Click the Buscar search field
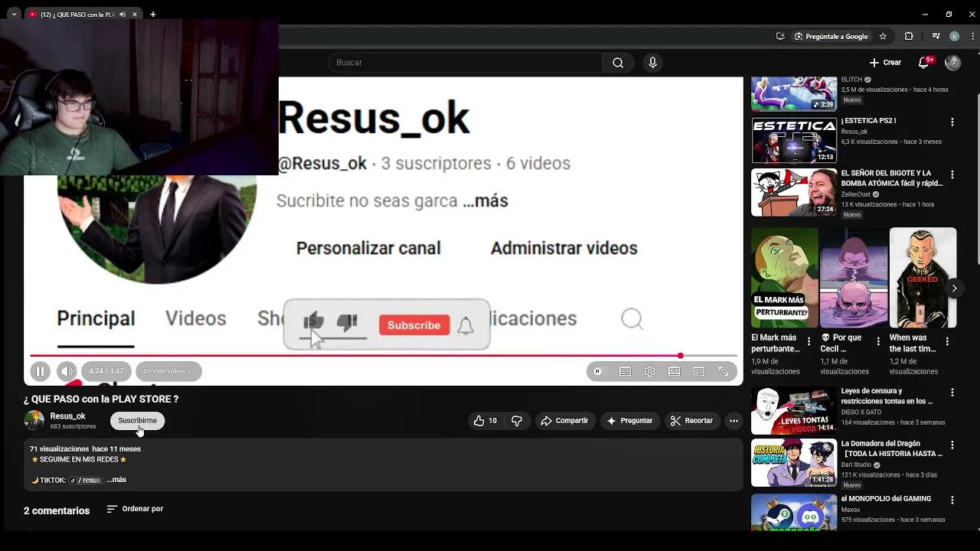Image resolution: width=980 pixels, height=551 pixels. [x=465, y=63]
